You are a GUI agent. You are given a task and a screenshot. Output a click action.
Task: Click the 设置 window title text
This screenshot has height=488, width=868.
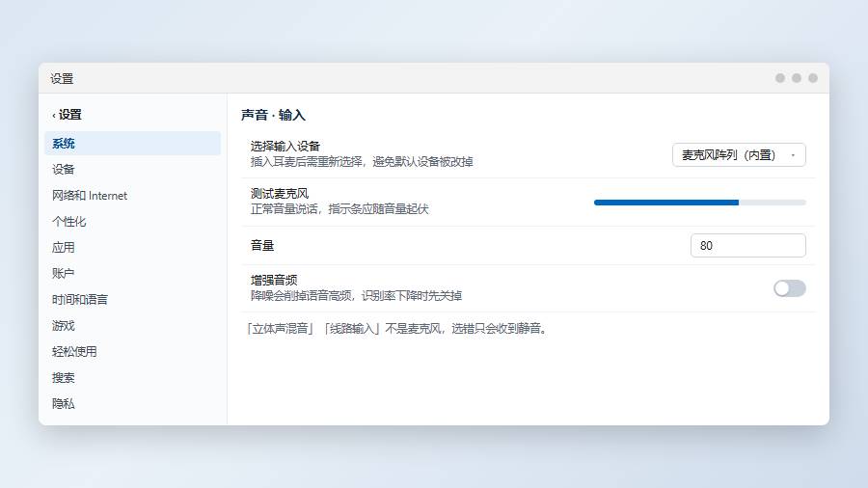(x=62, y=78)
